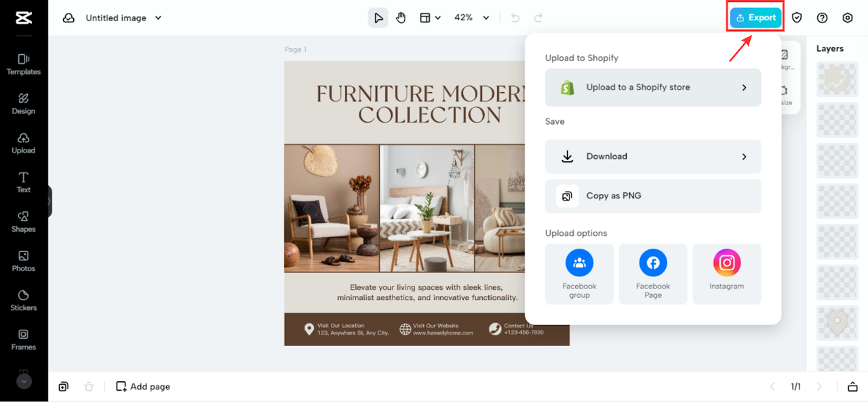Viewport: 868px width, 403px height.
Task: Open the Design panel
Action: point(24,104)
